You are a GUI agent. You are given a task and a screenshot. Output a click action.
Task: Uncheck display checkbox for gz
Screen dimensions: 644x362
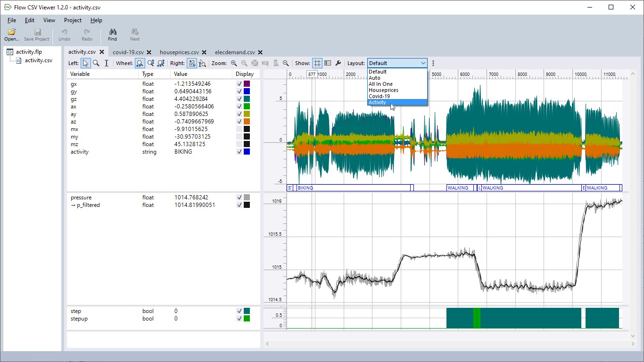tap(239, 99)
